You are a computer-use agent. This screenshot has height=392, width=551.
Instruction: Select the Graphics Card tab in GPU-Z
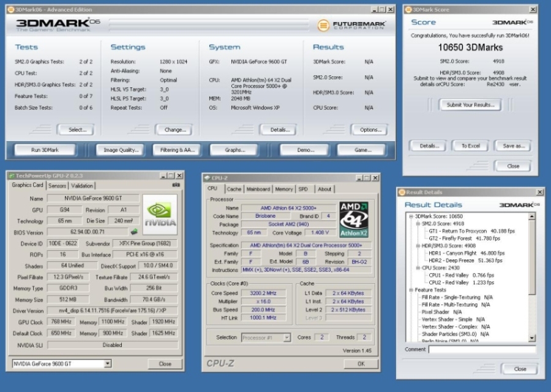pyautogui.click(x=28, y=185)
